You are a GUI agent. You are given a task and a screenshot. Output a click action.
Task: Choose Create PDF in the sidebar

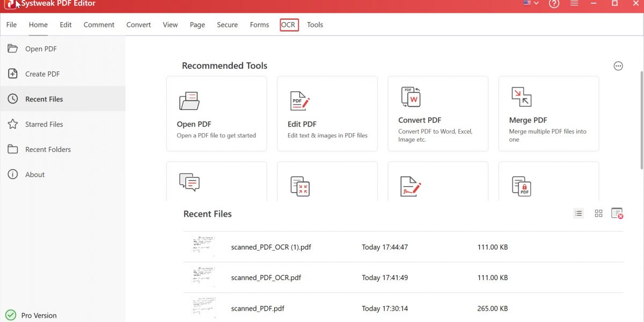(x=63, y=74)
